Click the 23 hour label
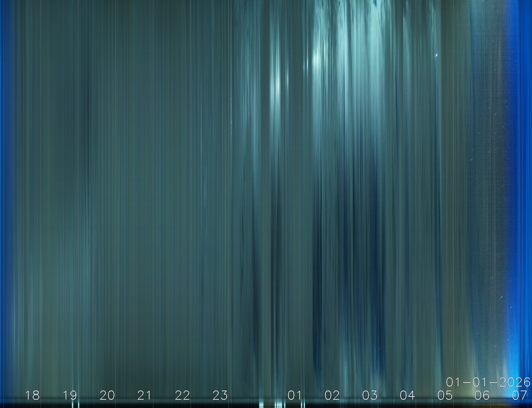Screen dimensions: 532x408 pos(220,395)
